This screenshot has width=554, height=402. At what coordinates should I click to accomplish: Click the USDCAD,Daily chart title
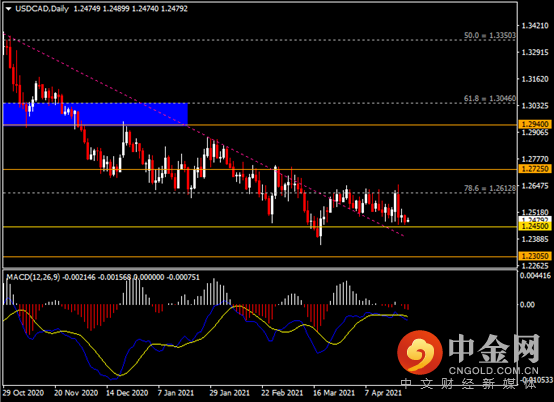[42, 9]
